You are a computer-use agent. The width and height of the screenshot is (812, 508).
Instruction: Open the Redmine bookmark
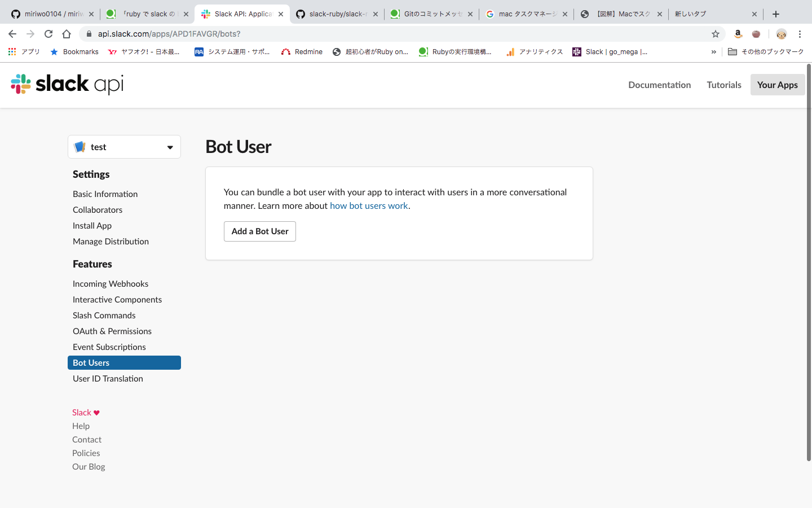pos(302,52)
